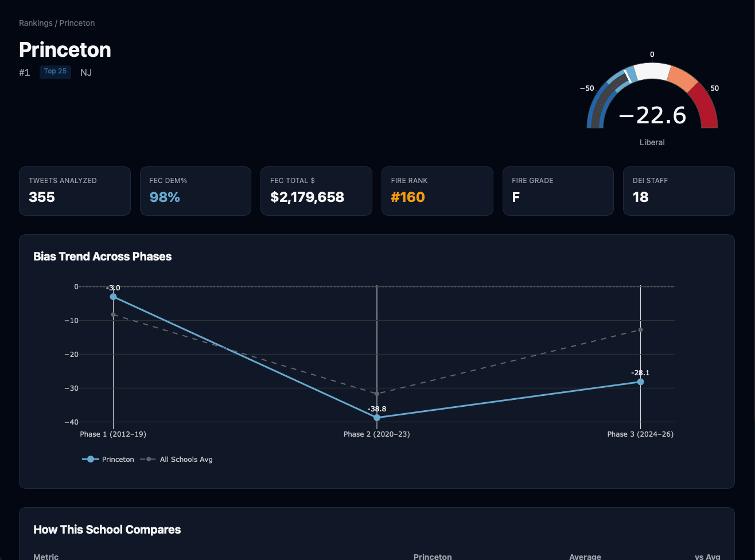Open the Tweets Analyzed stat card

75,191
